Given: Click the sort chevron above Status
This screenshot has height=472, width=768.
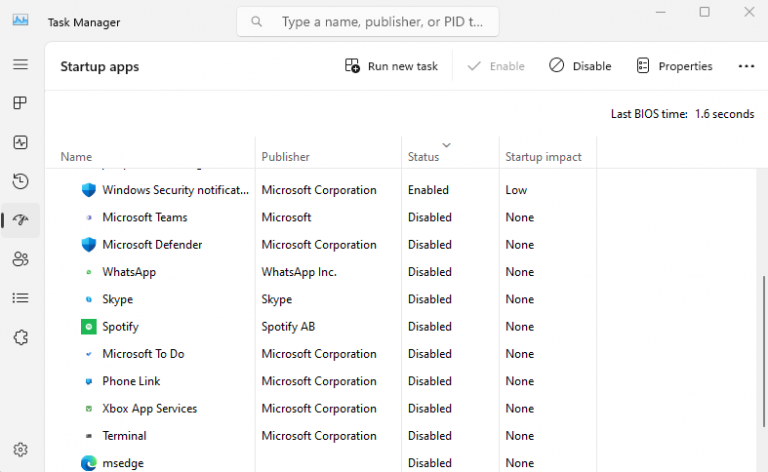Looking at the screenshot, I should click(446, 145).
